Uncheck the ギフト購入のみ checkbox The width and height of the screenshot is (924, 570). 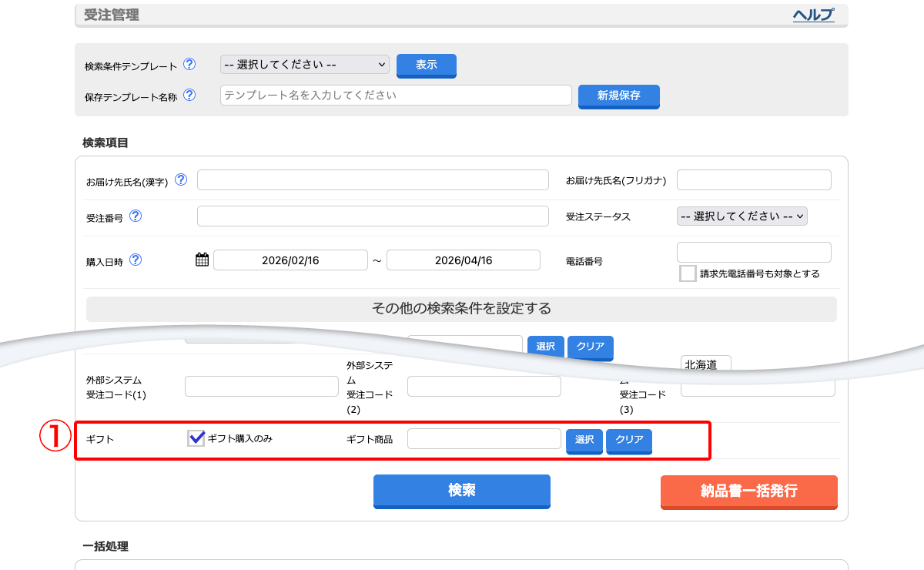(x=196, y=438)
